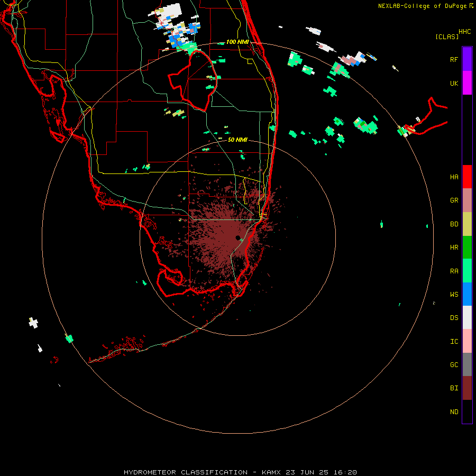Click the 'BD' legend label
The image size is (476, 476).
click(x=454, y=224)
